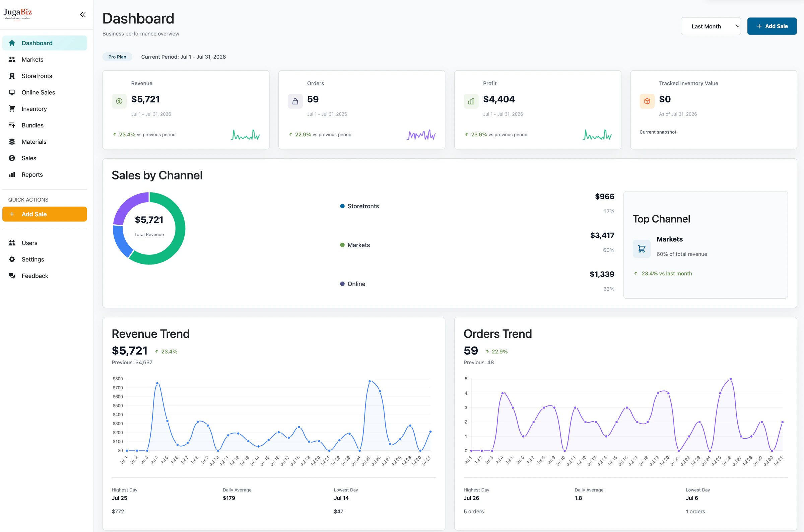Click the blue Add Sale button
This screenshot has height=532, width=804.
pyautogui.click(x=772, y=26)
